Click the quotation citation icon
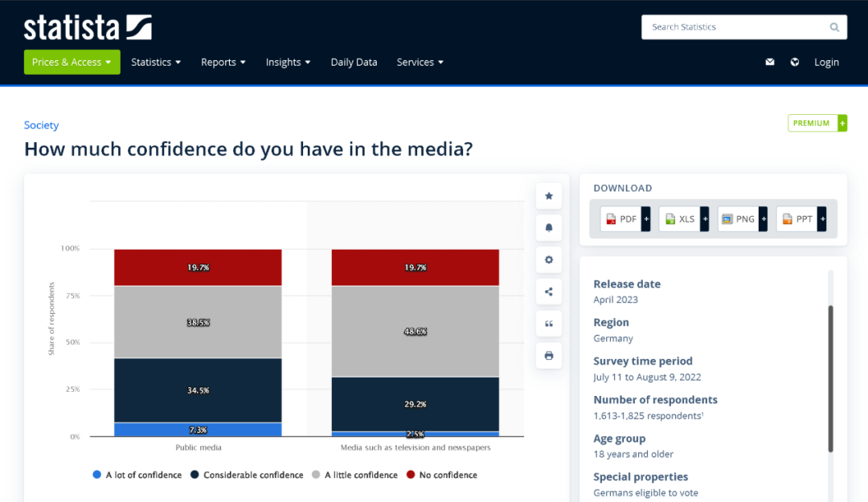This screenshot has width=868, height=502. coord(549,324)
